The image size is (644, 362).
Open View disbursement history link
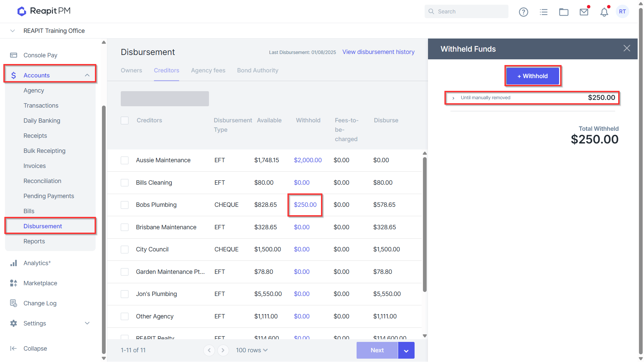point(378,52)
